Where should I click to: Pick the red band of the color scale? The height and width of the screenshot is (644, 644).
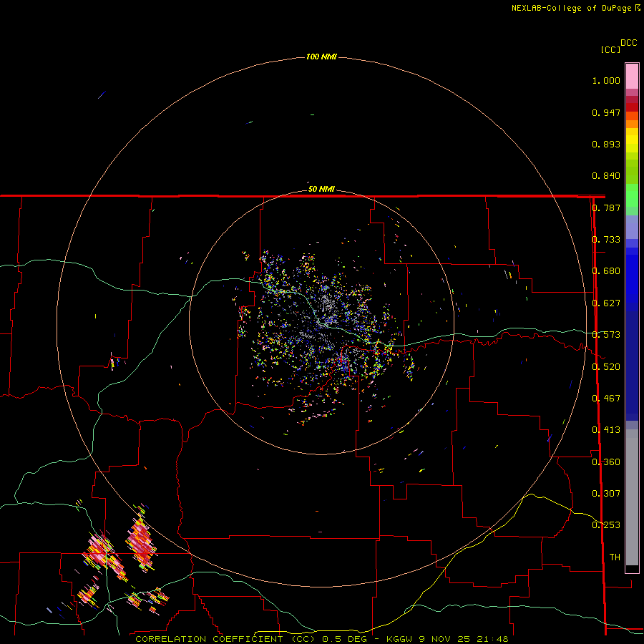pos(632,107)
